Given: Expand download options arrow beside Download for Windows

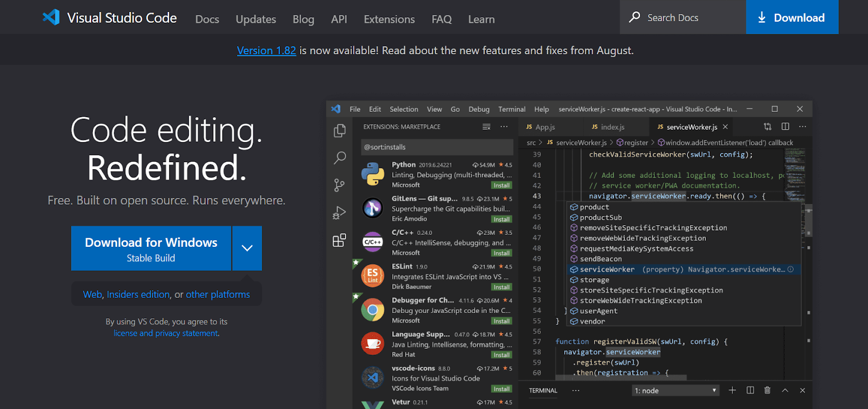Looking at the screenshot, I should click(247, 248).
